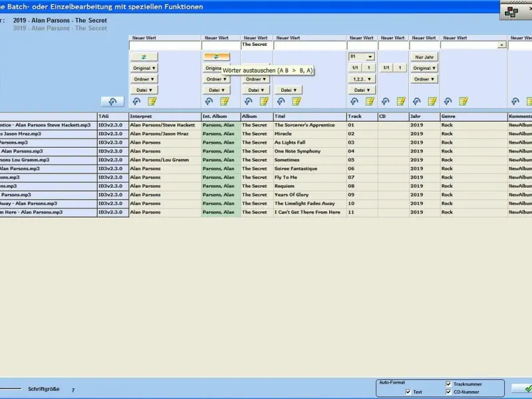Screen dimensions: 532x399
Task: Select the title cell 'One Note Symphony'
Action: coord(310,152)
